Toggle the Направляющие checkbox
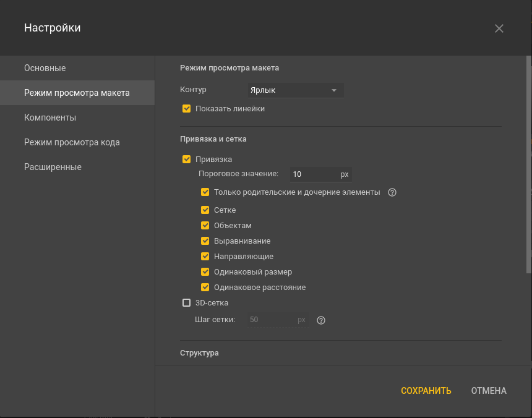 click(205, 257)
